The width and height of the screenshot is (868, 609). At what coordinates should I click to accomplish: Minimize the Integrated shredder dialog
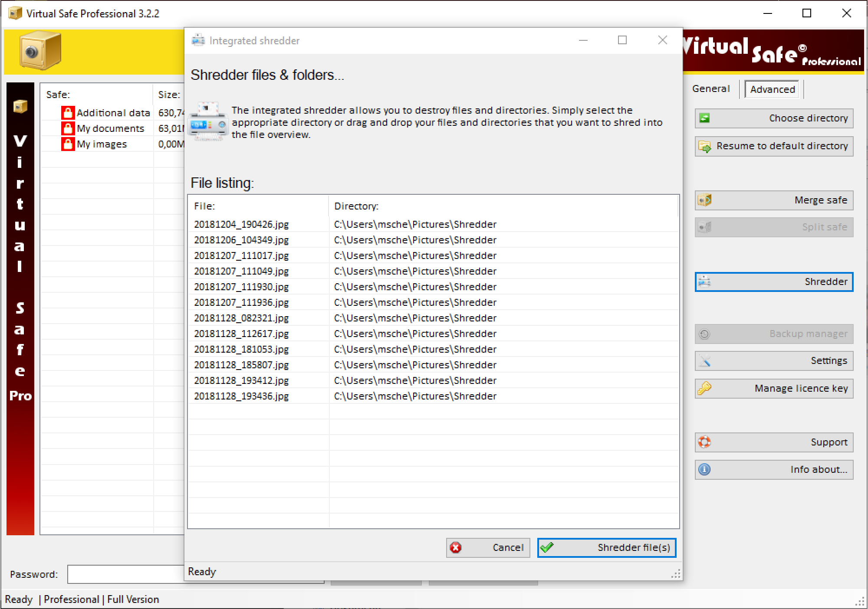pyautogui.click(x=583, y=40)
